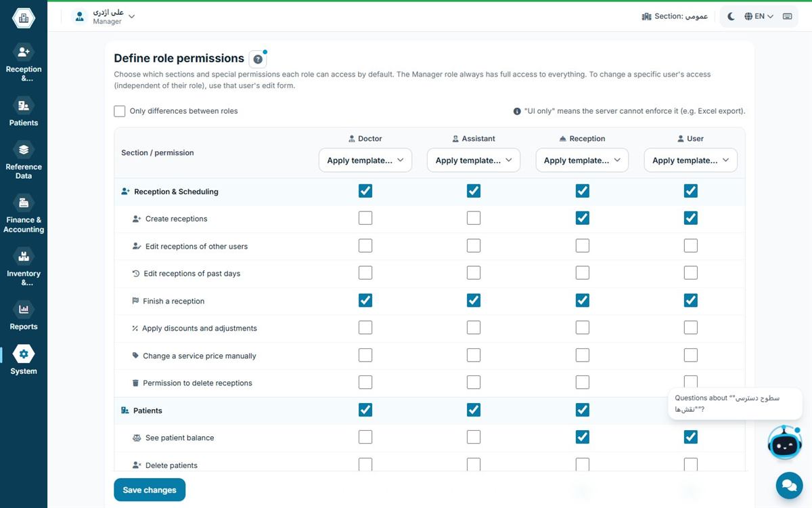Uncheck Finish a reception for Assistant
The image size is (812, 508).
pyautogui.click(x=474, y=300)
